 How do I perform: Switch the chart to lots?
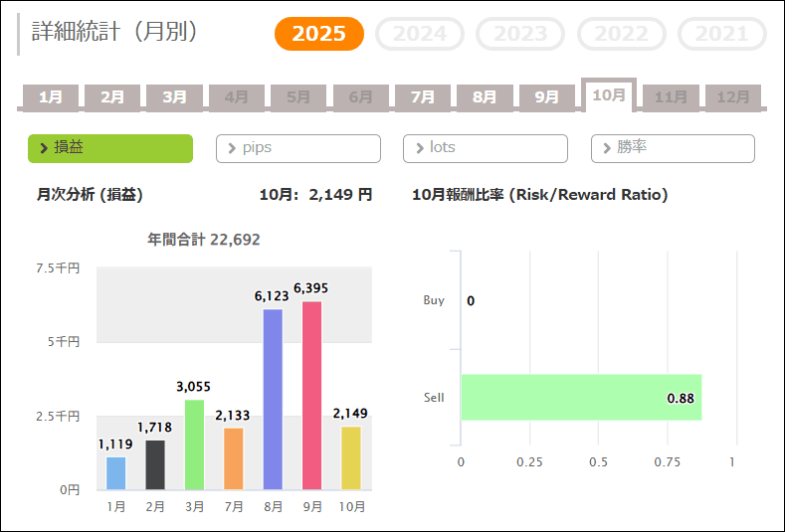point(485,148)
